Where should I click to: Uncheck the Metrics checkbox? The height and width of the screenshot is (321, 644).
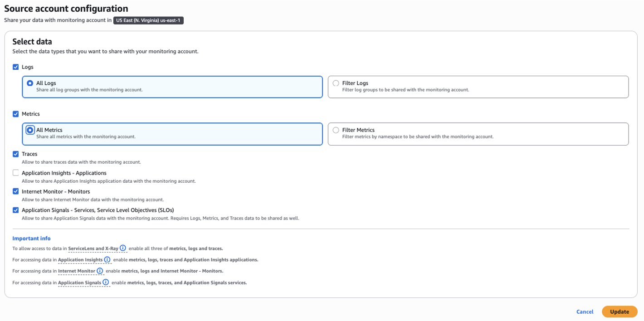pyautogui.click(x=16, y=114)
